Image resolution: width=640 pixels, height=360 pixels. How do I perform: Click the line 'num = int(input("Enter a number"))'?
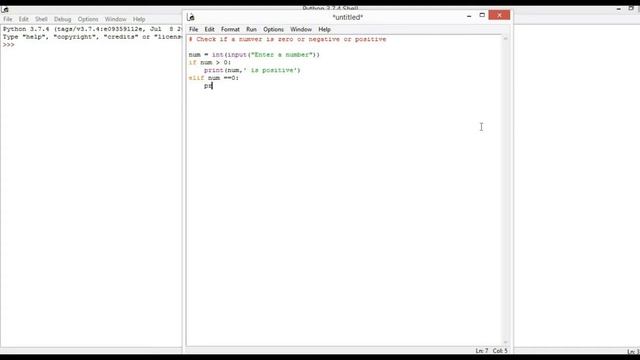click(254, 55)
